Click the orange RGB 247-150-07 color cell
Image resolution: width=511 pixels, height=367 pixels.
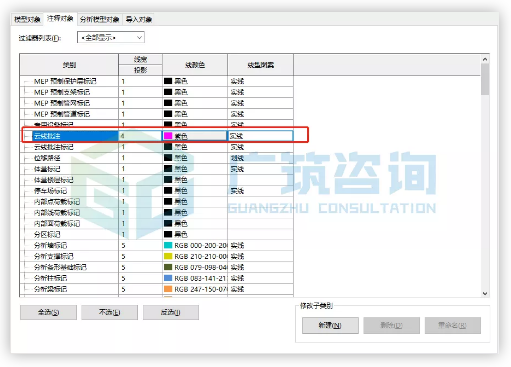(195, 289)
